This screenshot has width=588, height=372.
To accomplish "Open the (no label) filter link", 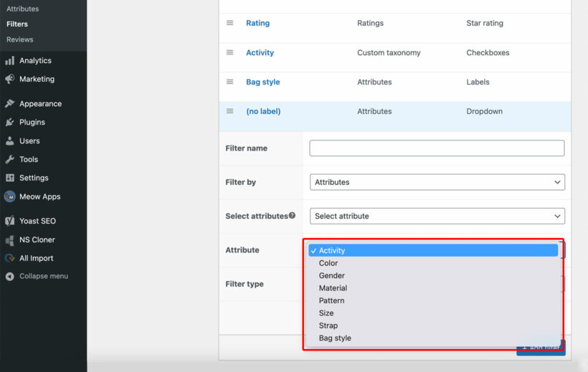I will 263,111.
